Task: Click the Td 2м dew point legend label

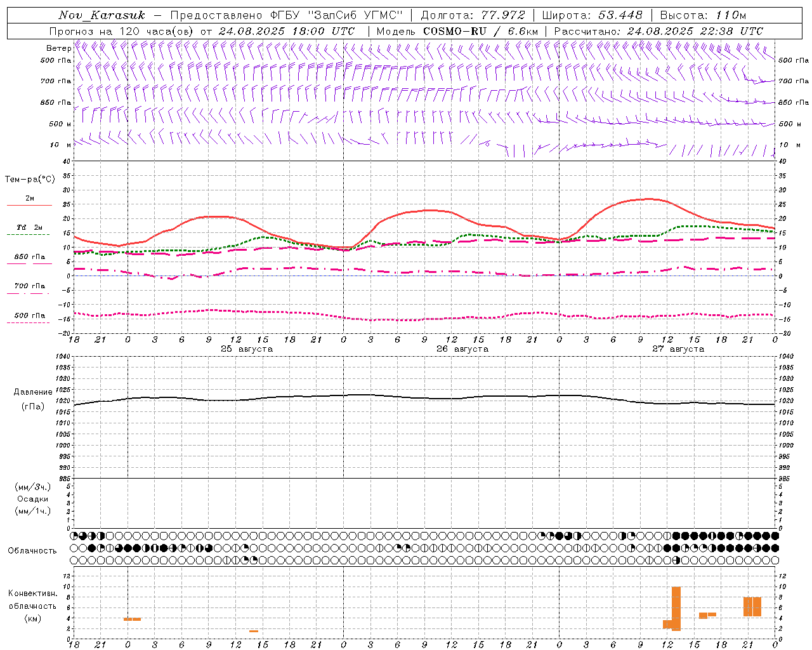Action: point(29,227)
